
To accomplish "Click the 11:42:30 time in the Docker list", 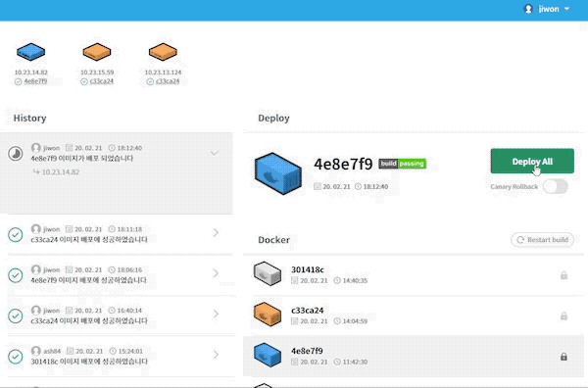I will 355,362.
